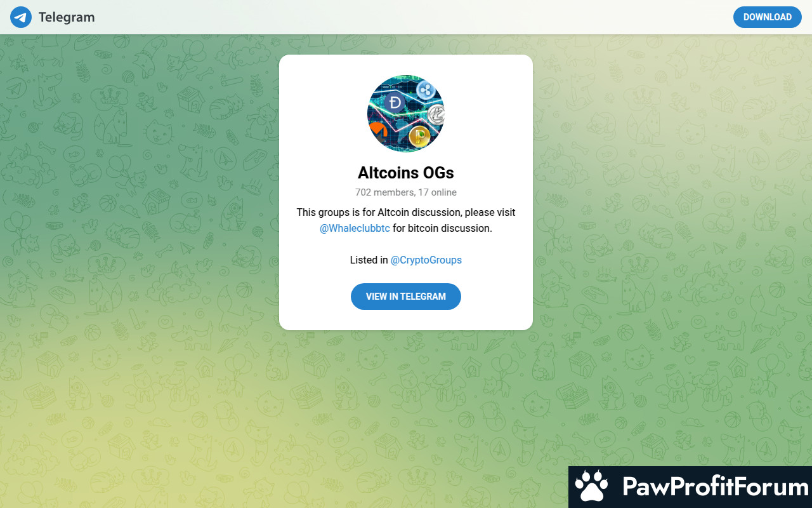Screen dimensions: 812x508
Task: Click the blue DOWNLOAD button
Action: coord(768,17)
